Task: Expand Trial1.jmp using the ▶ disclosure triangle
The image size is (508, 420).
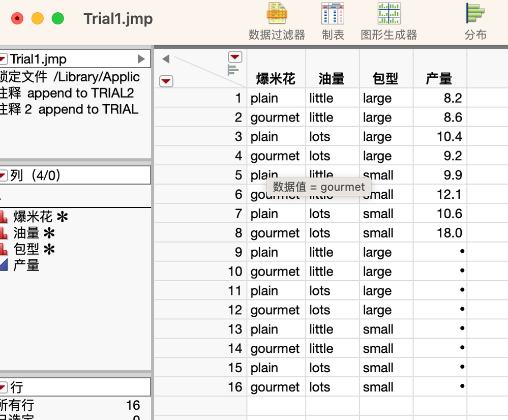Action: [142, 58]
